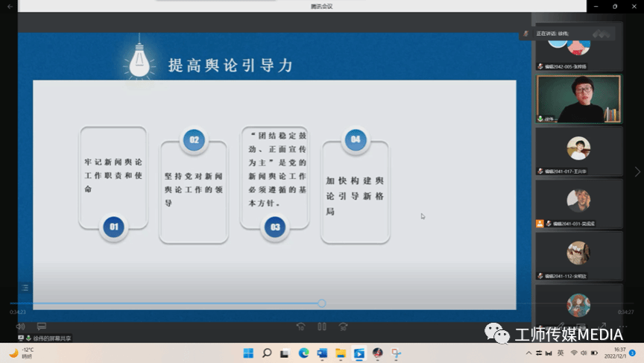Open Microsoft Edge from taskbar
This screenshot has width=644, height=363.
click(304, 353)
